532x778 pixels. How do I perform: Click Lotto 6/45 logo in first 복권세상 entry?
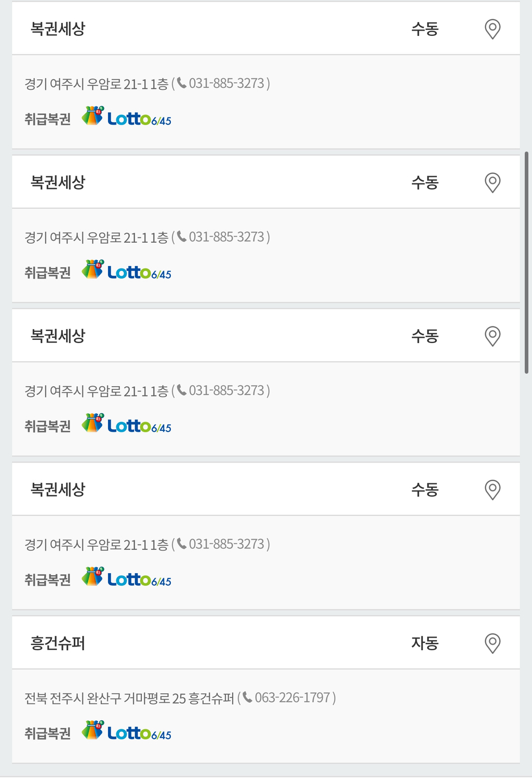[x=127, y=116]
